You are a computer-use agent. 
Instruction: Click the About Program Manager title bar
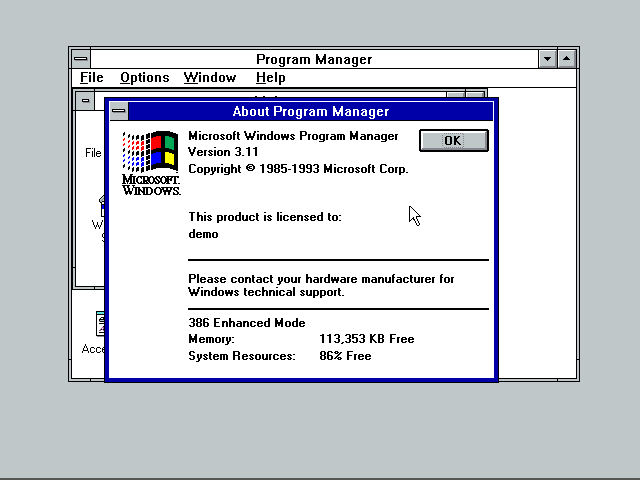coord(311,111)
